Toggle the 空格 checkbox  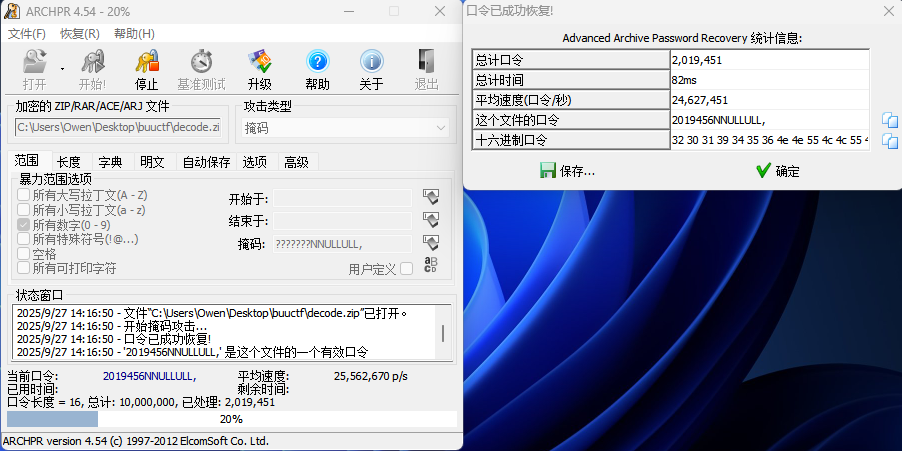pyautogui.click(x=24, y=254)
